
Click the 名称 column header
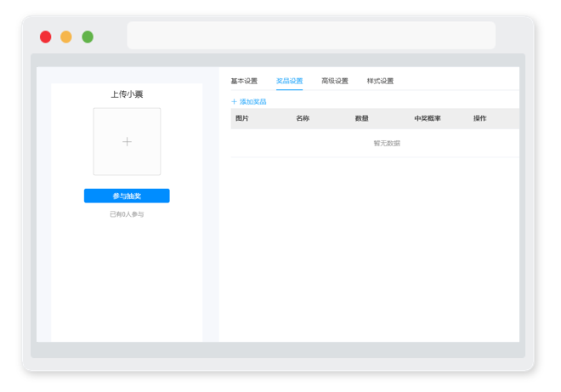(303, 118)
